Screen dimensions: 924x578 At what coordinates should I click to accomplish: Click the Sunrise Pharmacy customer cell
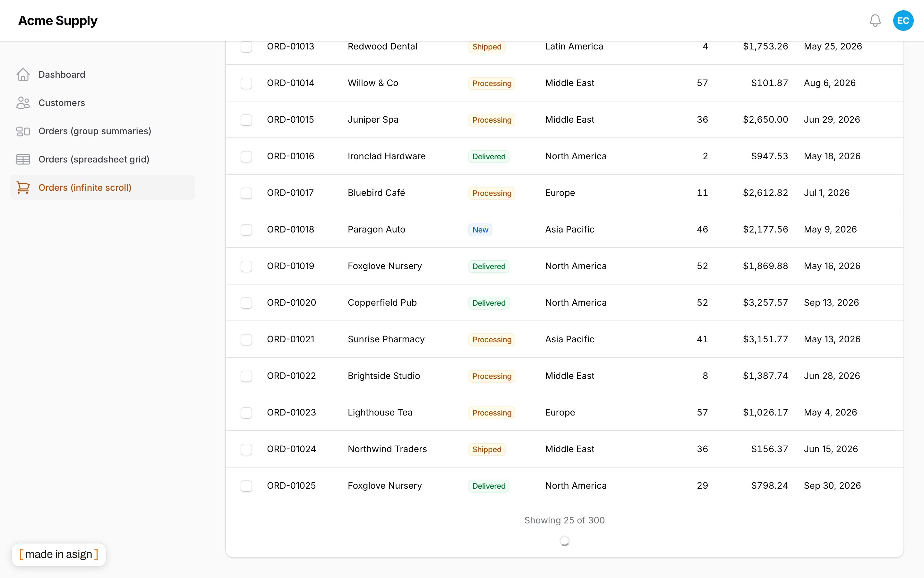pos(386,339)
